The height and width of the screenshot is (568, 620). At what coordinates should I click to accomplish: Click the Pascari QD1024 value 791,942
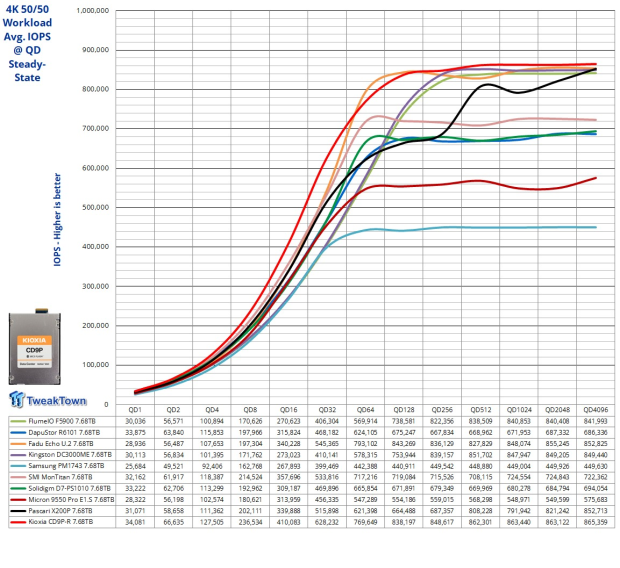click(519, 511)
